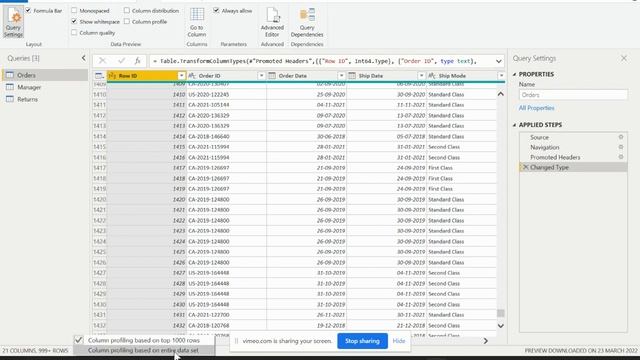Open Source step settings gear
The image size is (640, 360).
click(x=621, y=137)
